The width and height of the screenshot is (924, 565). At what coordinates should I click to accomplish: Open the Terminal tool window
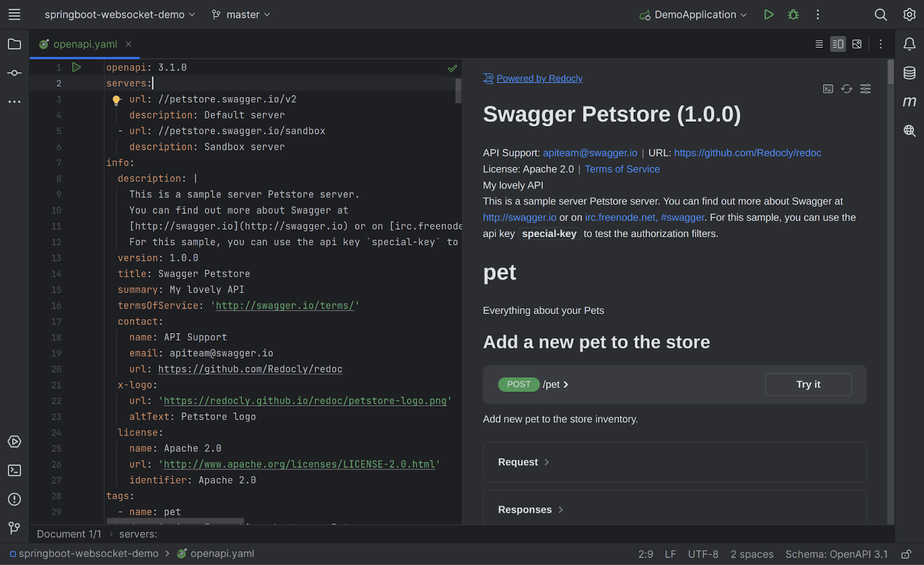click(14, 470)
